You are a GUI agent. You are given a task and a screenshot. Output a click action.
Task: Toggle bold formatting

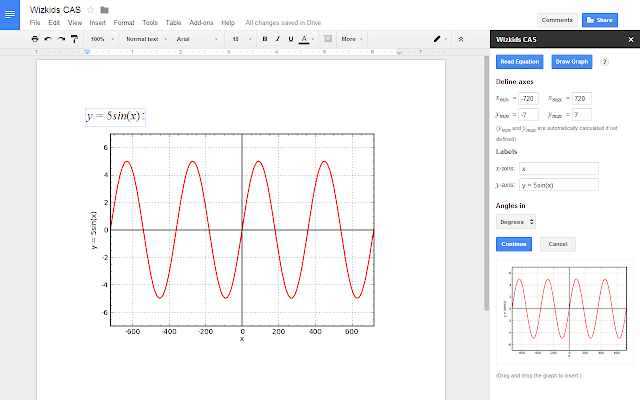(265, 39)
